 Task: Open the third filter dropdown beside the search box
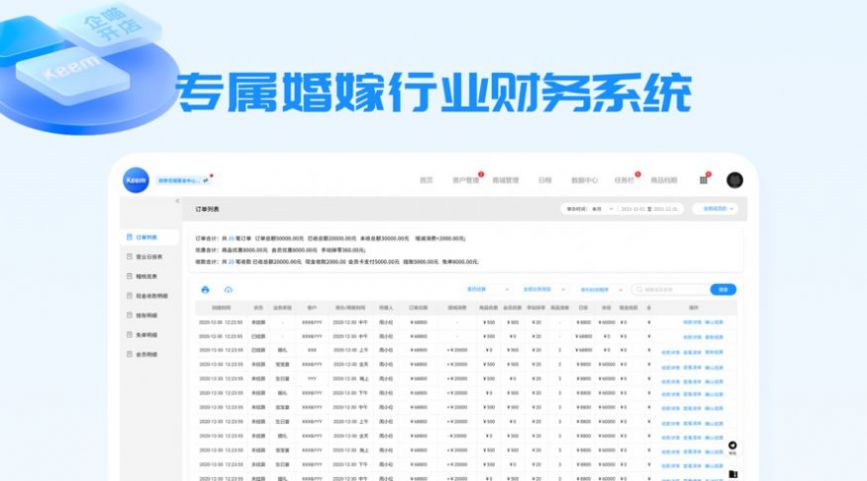tap(602, 290)
